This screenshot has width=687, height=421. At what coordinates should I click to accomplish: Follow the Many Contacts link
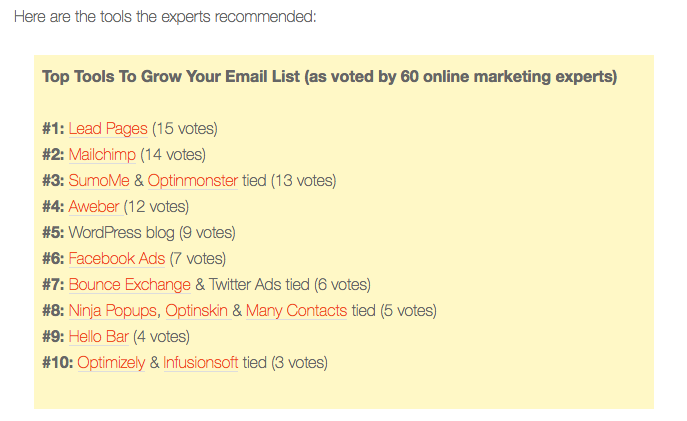(296, 311)
